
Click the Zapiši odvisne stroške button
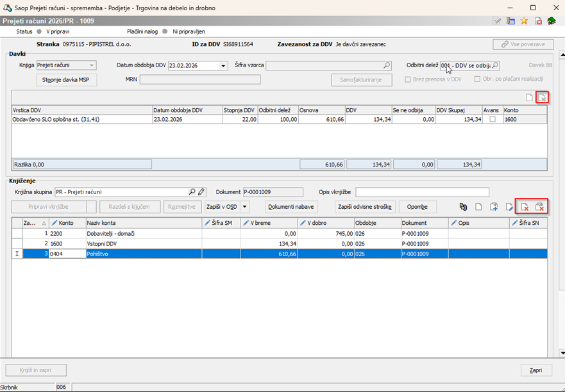pos(366,207)
